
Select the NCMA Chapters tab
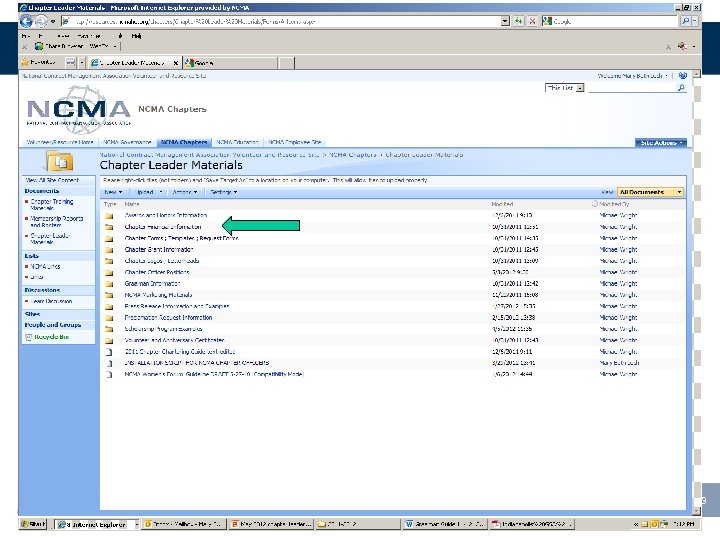pos(184,142)
